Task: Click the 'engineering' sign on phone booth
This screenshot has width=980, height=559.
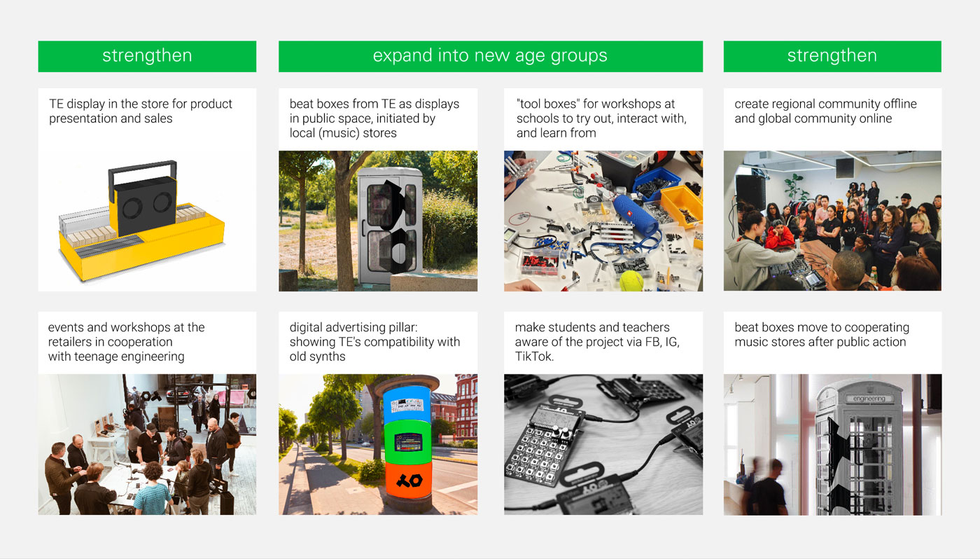Action: click(x=869, y=399)
